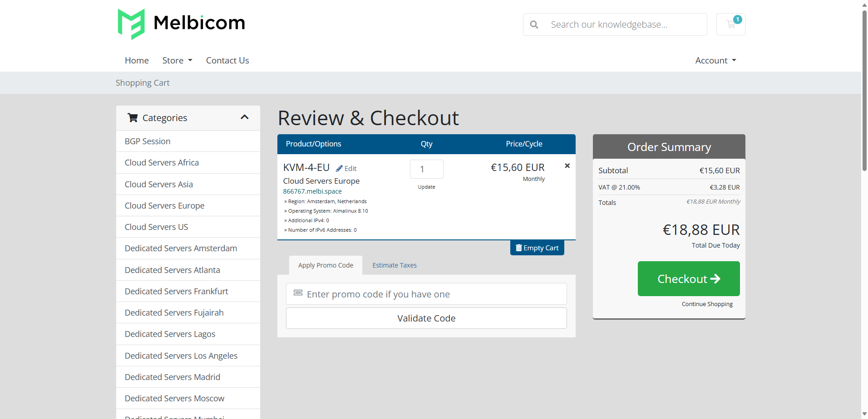Open Dedicated Servers Atlanta category
868x419 pixels.
[188, 270]
